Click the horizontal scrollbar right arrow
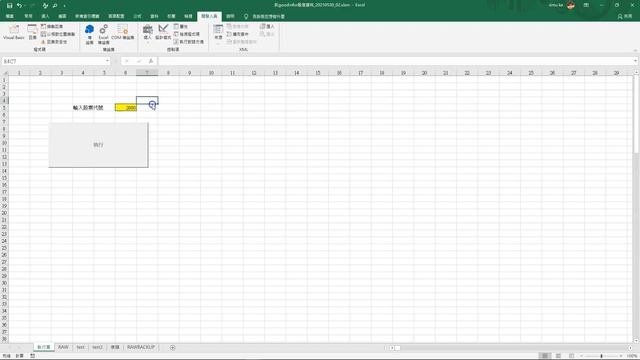The image size is (640, 360). pos(630,348)
